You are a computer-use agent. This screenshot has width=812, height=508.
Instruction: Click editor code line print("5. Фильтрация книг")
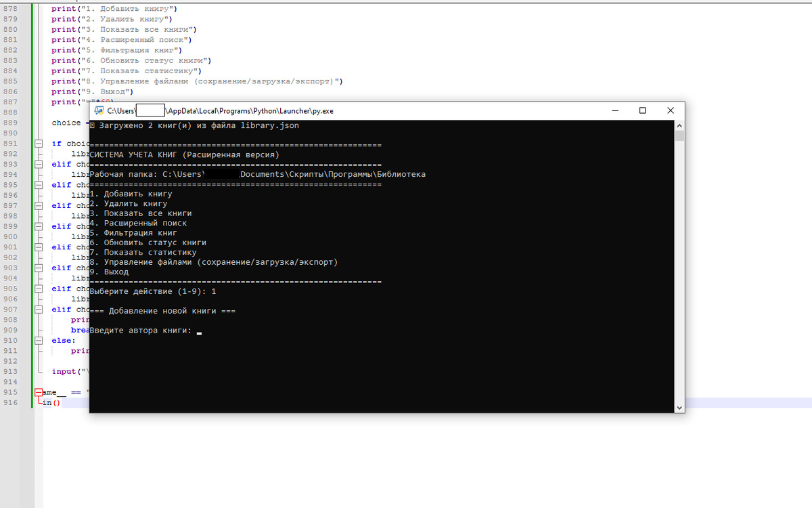(x=117, y=50)
